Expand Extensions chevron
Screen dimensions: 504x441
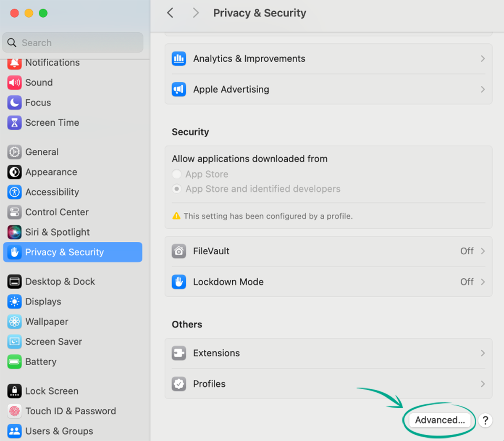tap(483, 353)
